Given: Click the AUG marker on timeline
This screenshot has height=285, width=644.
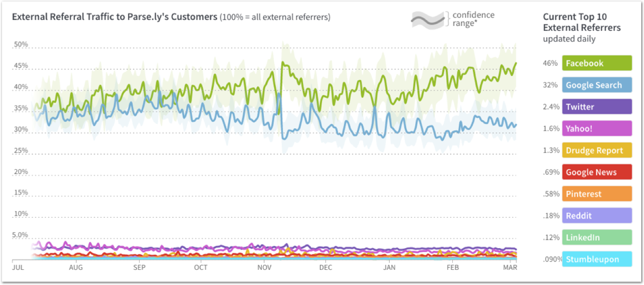Looking at the screenshot, I should point(76,267).
